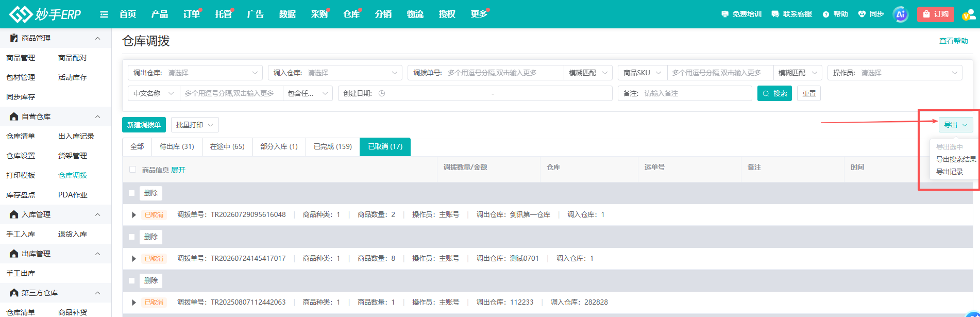The image size is (980, 317).
Task: Tick the select-all checkbox in table header
Action: (133, 170)
